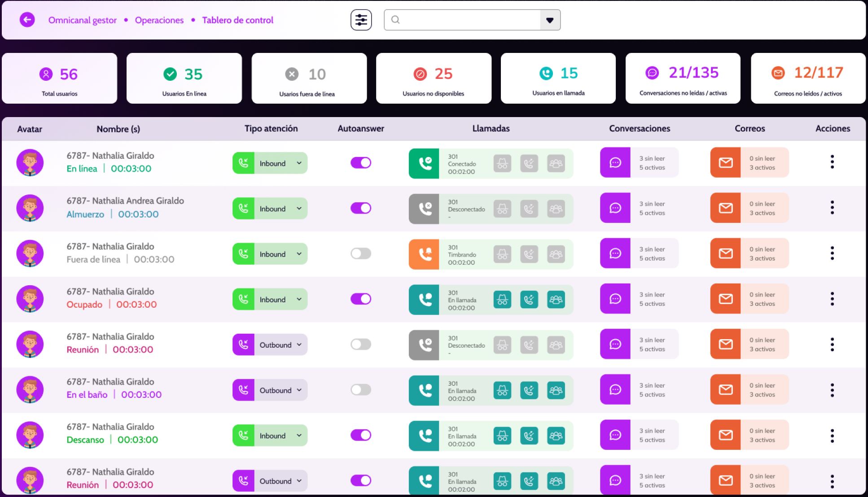Open Outbound dropdown in En el baño row
This screenshot has width=868, height=497.
point(270,390)
